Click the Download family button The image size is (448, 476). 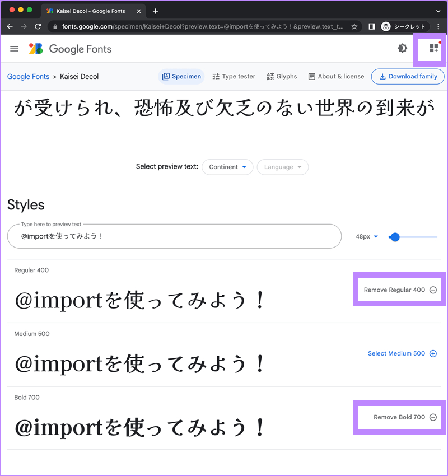[408, 76]
